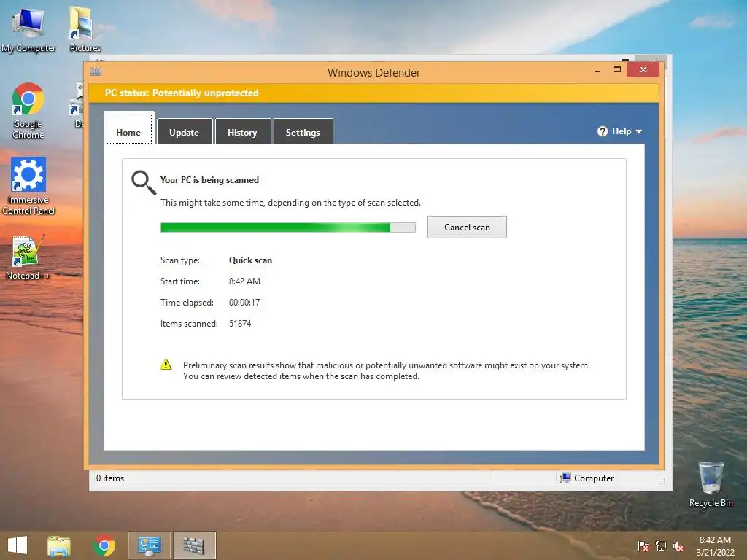Expand the Help dropdown arrow

(x=639, y=131)
